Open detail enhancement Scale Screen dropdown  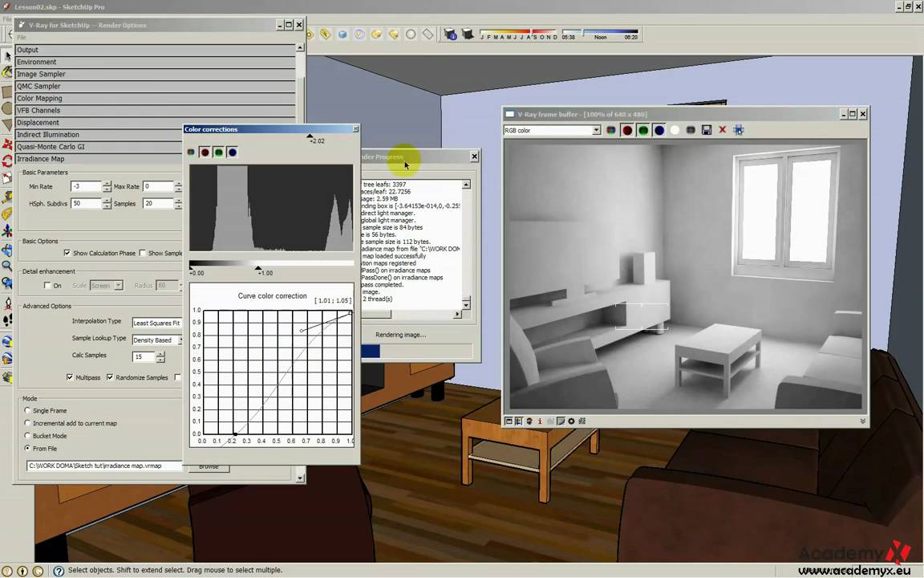106,286
